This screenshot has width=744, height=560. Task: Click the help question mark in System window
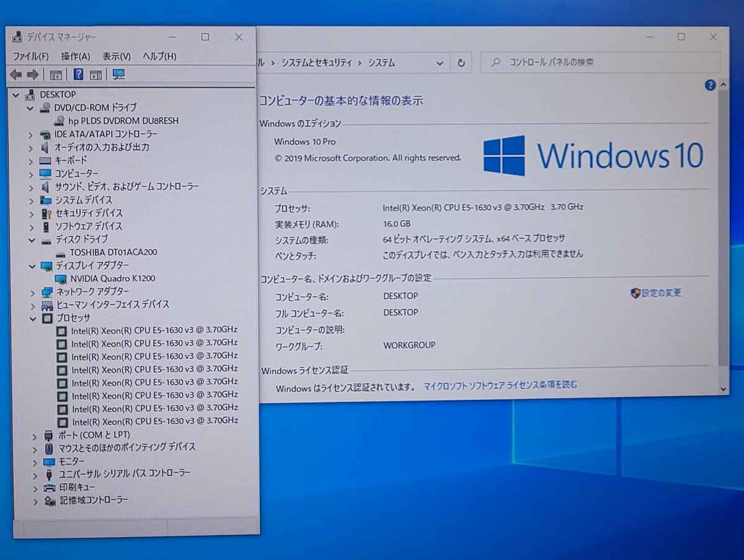click(x=711, y=86)
